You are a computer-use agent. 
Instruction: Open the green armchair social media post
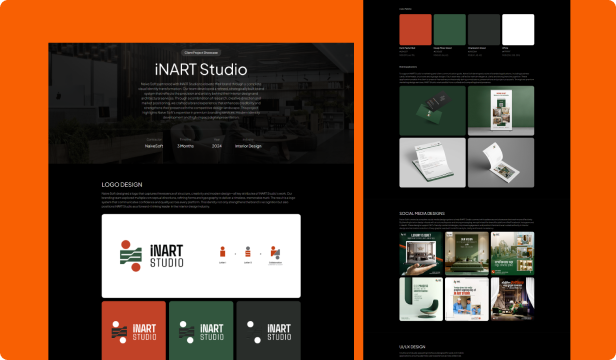click(421, 299)
